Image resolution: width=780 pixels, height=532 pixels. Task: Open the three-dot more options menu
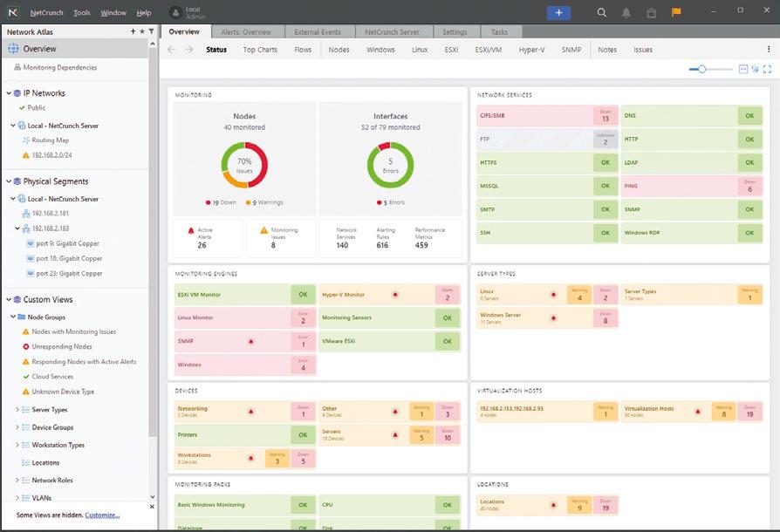pyautogui.click(x=769, y=49)
